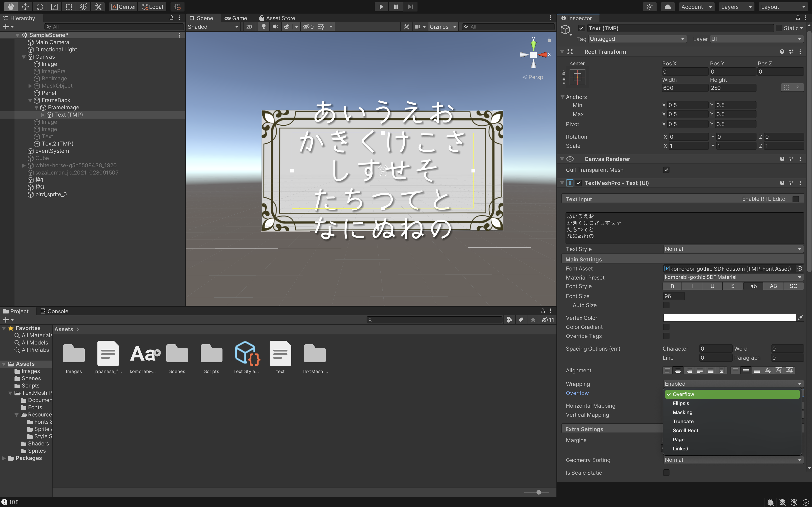Toggle scene lighting bulb icon

[x=264, y=27]
